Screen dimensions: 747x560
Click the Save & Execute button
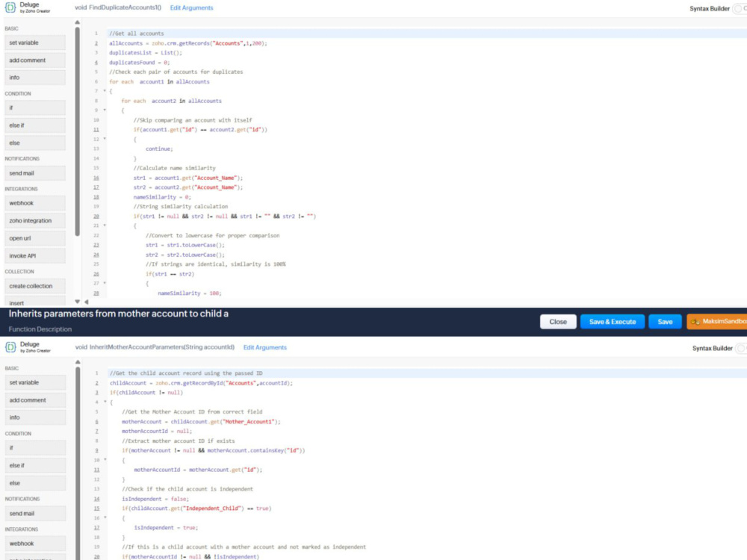[x=613, y=322]
